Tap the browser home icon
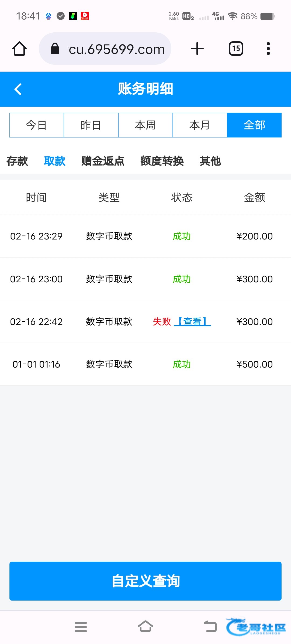The width and height of the screenshot is (291, 644). tap(19, 49)
